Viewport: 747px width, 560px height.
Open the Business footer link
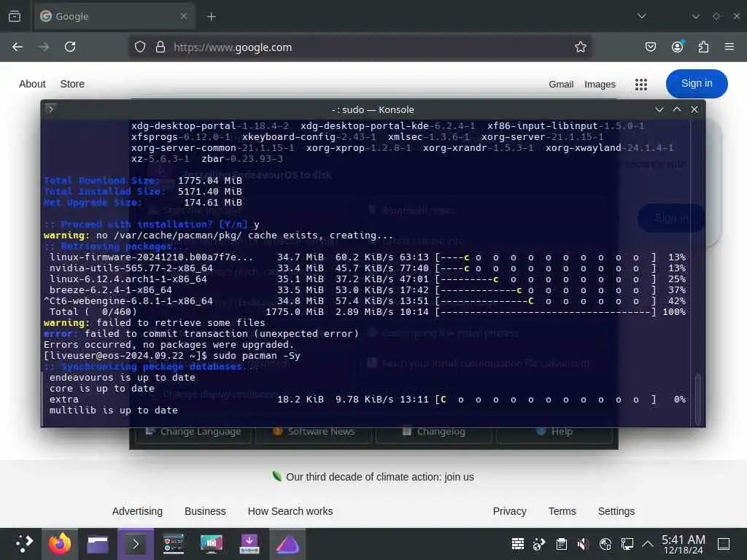coord(205,511)
